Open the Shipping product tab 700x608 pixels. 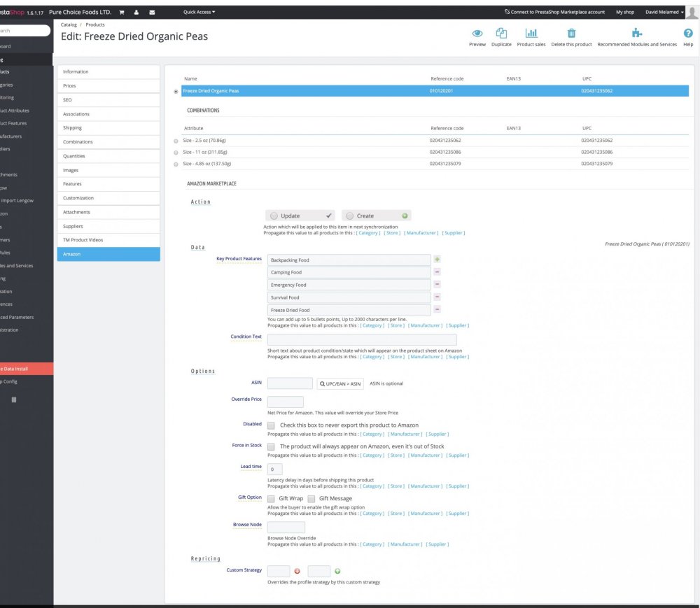[108, 128]
